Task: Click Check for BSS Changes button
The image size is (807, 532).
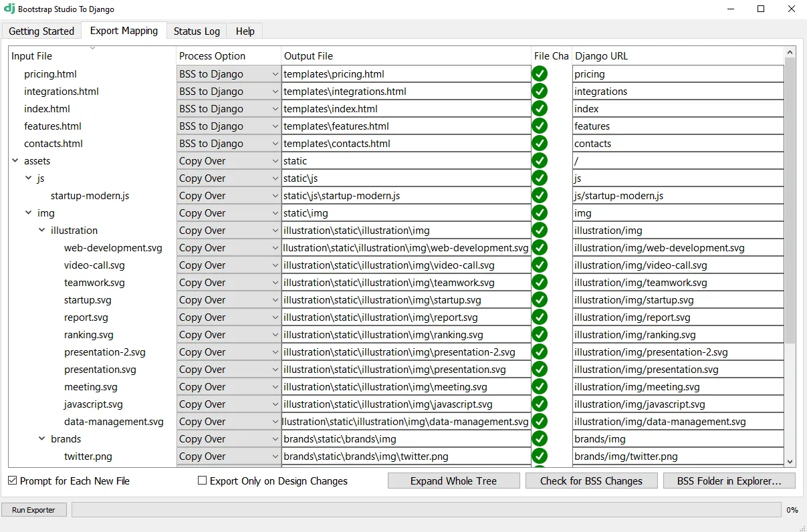Action: tap(591, 481)
